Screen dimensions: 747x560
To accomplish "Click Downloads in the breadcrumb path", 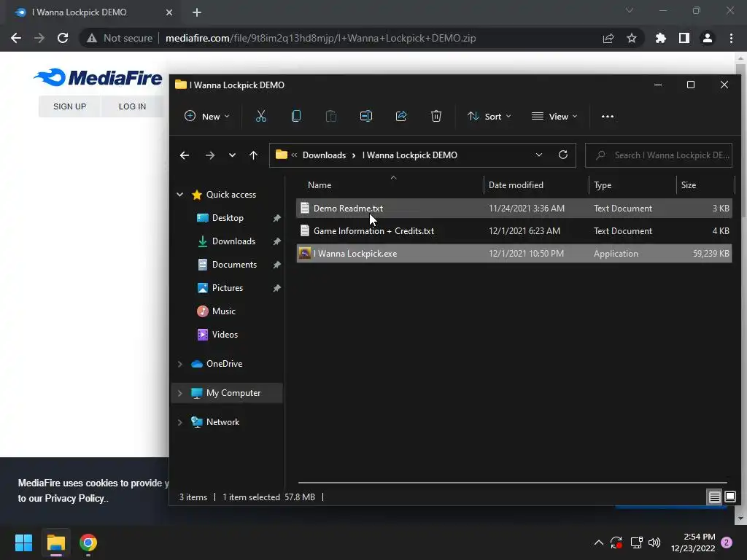I will coord(324,155).
